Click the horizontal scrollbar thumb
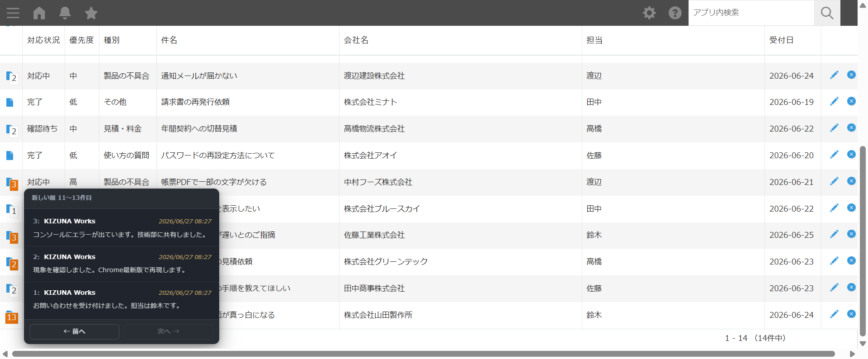Screen dimensions: 868x359 click(x=423, y=354)
